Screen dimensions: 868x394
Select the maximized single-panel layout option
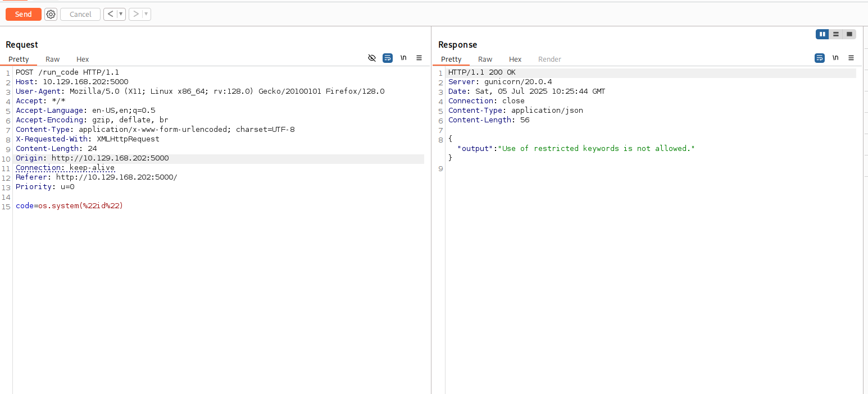(850, 34)
